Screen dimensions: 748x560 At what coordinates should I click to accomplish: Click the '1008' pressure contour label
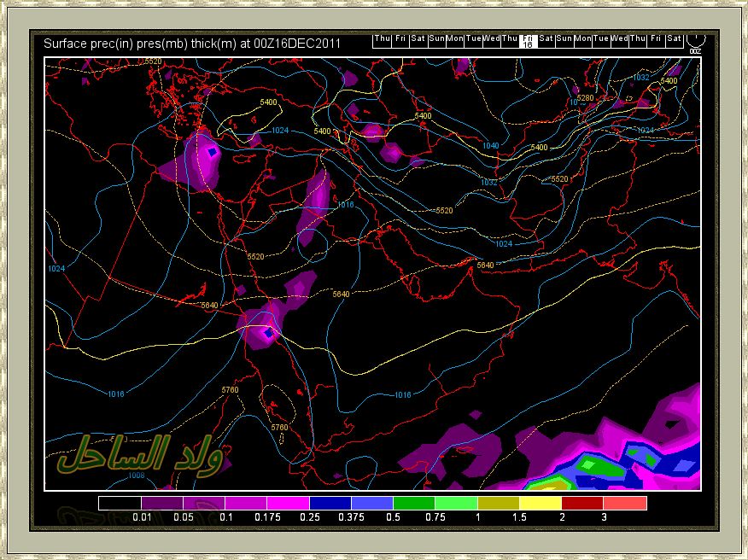click(x=137, y=475)
